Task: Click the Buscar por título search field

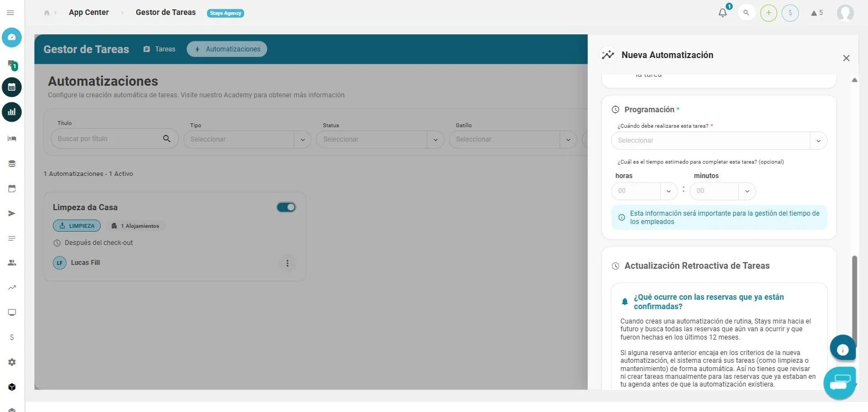Action: point(115,139)
